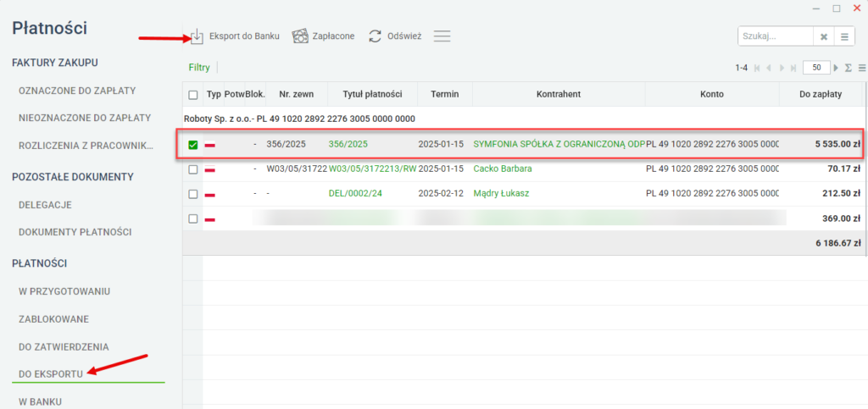Sort by the Konto column header
868x409 pixels.
(712, 95)
